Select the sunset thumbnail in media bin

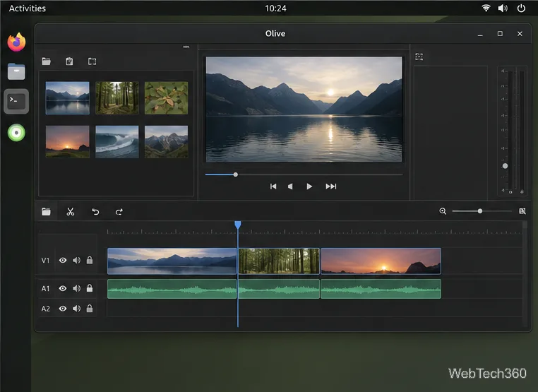68,141
